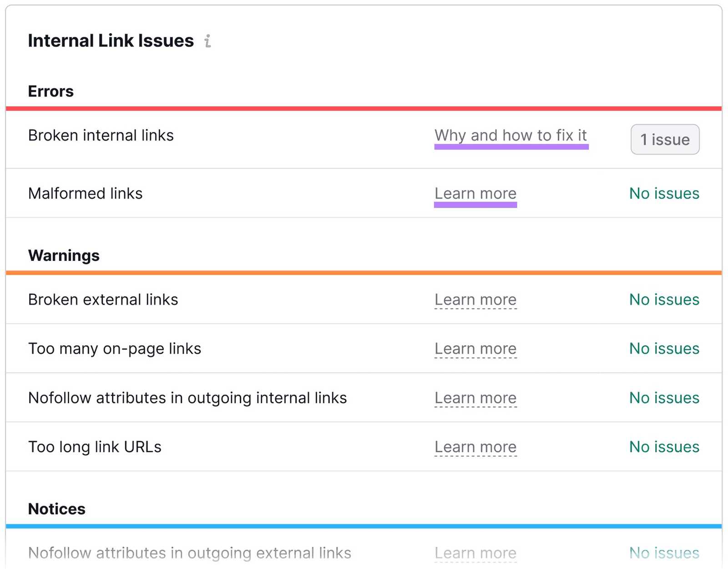Select the Too long link URLs row
The width and height of the screenshot is (728, 569).
pyautogui.click(x=95, y=447)
